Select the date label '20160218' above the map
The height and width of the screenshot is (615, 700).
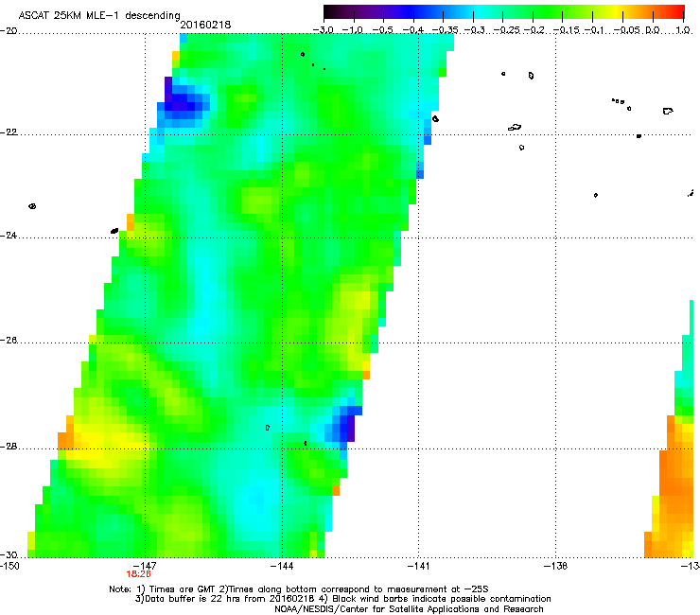[x=205, y=25]
